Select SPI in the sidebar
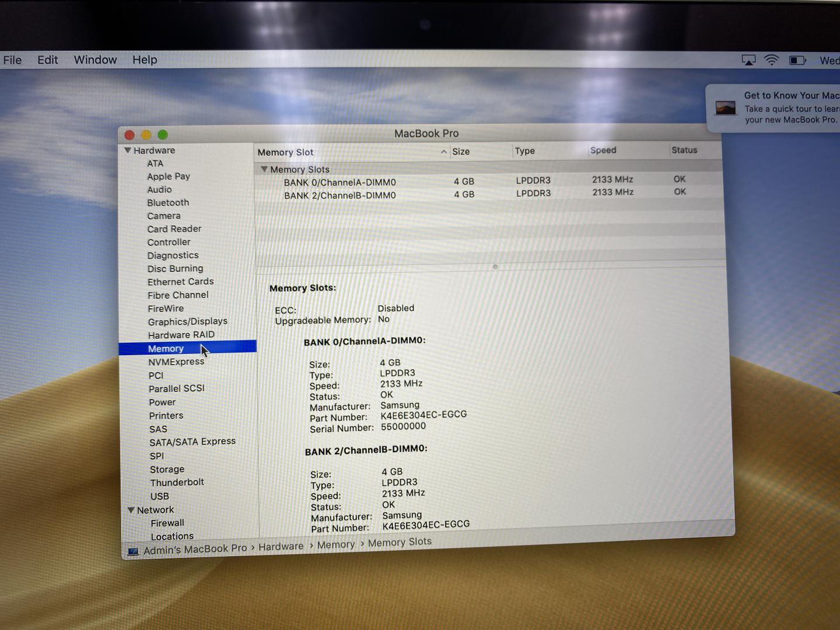840x630 pixels. (x=157, y=456)
